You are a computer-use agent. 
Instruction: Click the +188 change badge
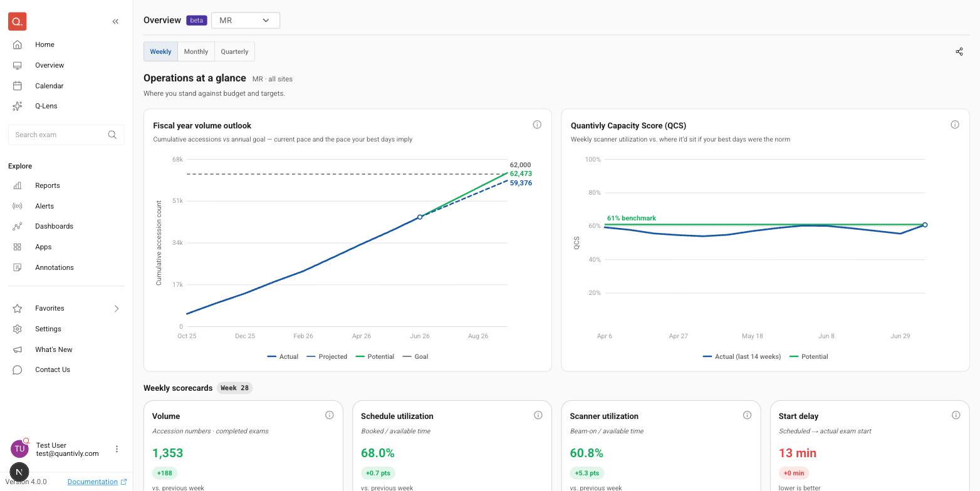click(x=165, y=473)
